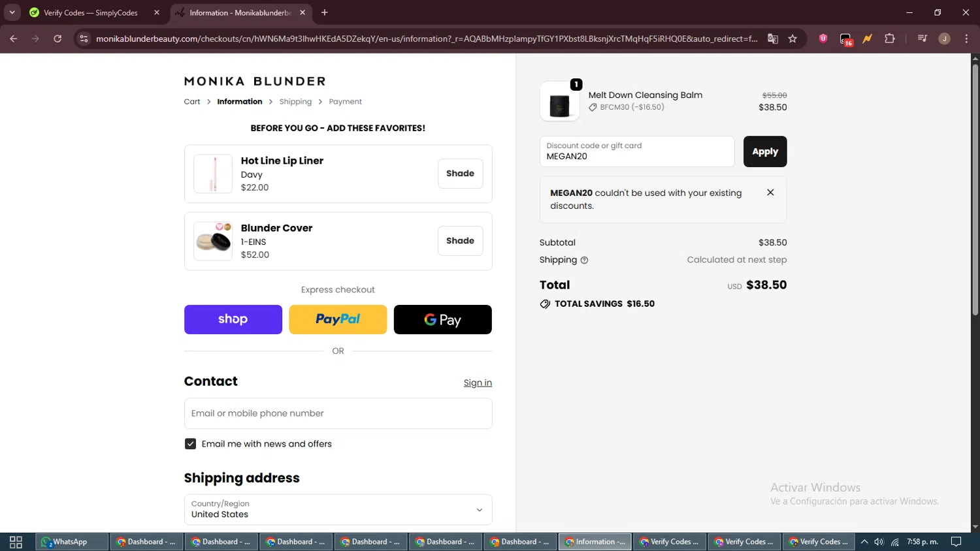This screenshot has height=551, width=980.
Task: Click the BFCM30 discount tag icon
Action: [x=593, y=108]
